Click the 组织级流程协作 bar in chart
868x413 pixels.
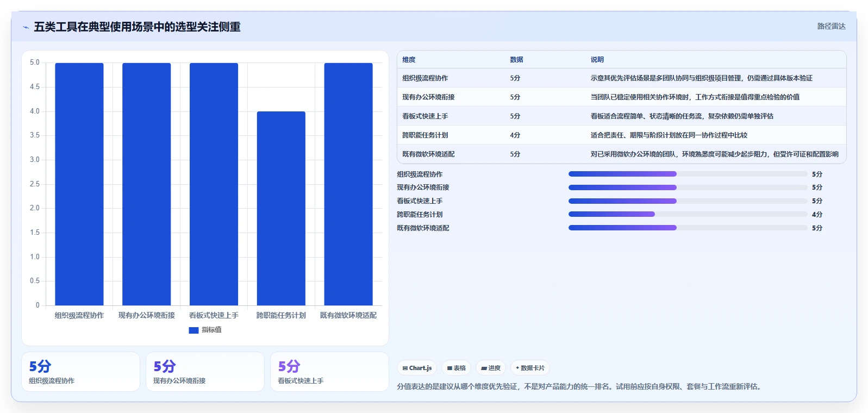tap(79, 184)
